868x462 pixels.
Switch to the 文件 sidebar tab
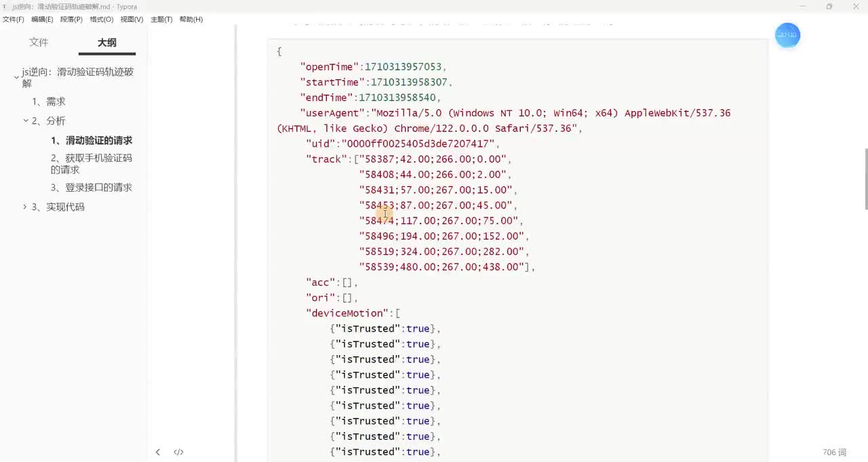tap(39, 42)
